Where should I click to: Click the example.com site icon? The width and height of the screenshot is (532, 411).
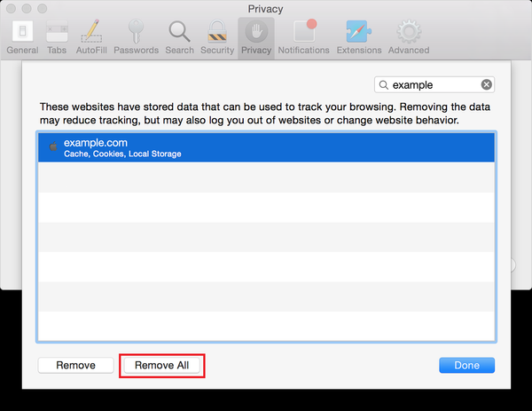coord(53,146)
